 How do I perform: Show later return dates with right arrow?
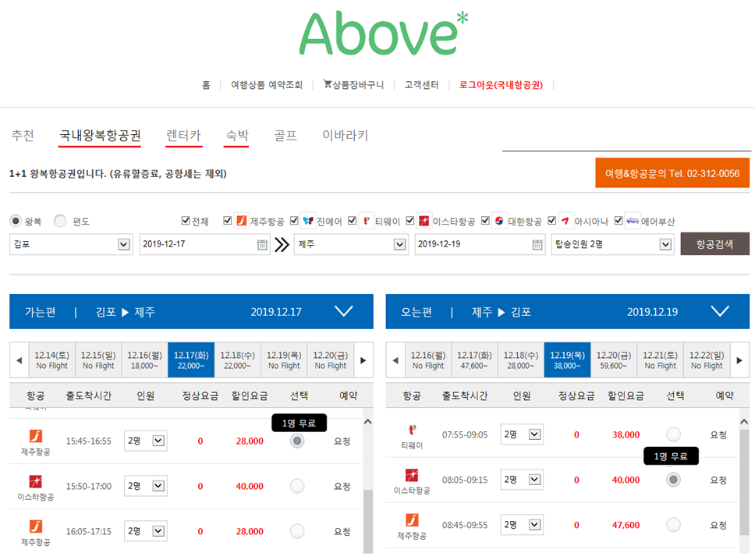739,360
